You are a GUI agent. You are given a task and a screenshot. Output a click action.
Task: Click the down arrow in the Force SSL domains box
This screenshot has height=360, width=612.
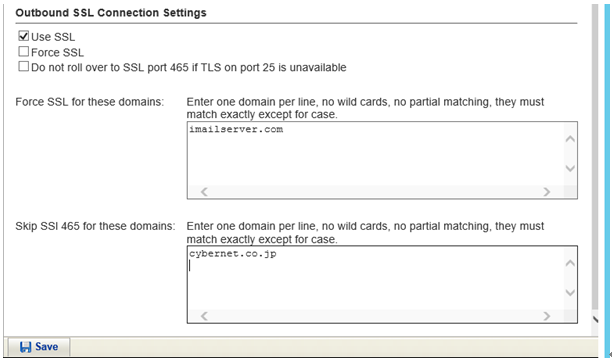click(x=570, y=168)
